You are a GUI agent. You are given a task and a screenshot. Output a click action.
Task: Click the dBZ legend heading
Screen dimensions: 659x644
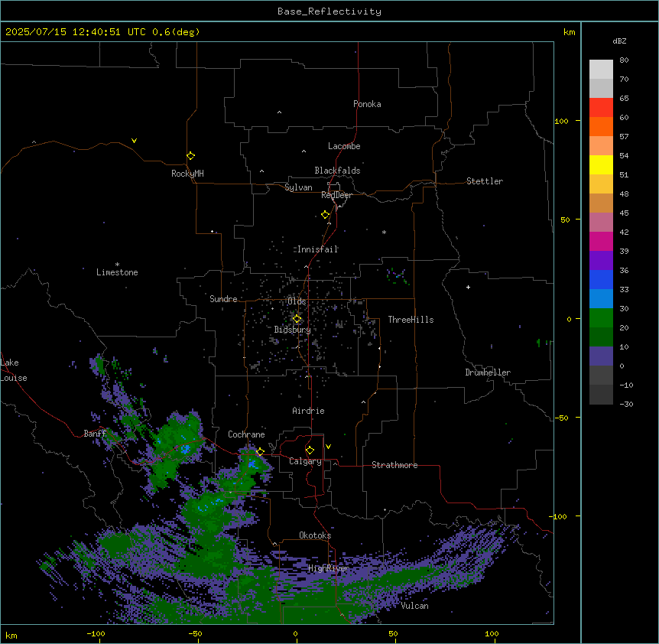click(x=619, y=41)
